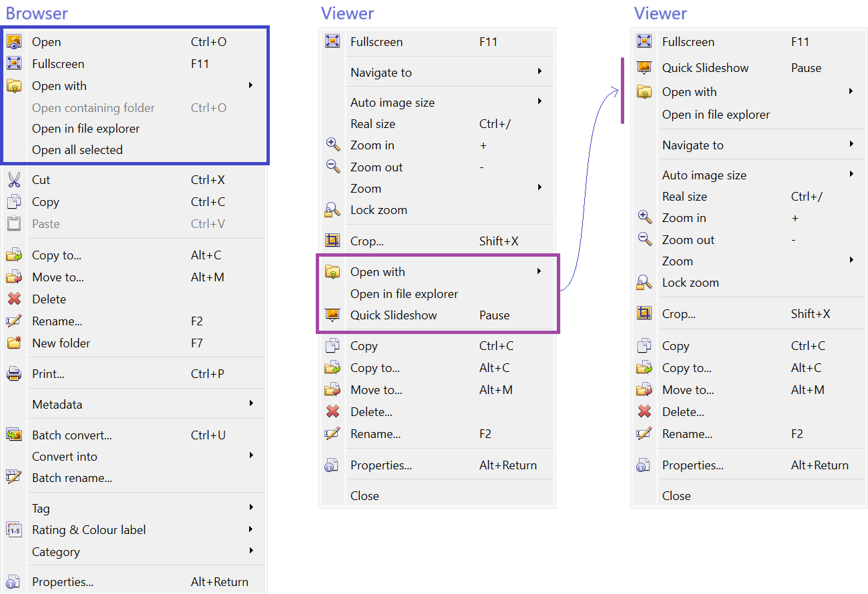Expand the Convert into submenu arrow
The height and width of the screenshot is (594, 868).
point(250,456)
